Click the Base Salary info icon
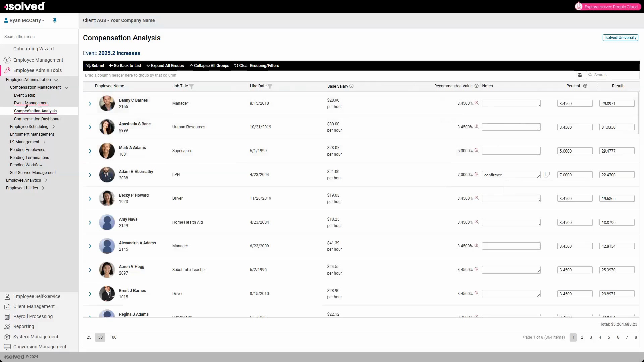Image resolution: width=644 pixels, height=362 pixels. pos(351,86)
